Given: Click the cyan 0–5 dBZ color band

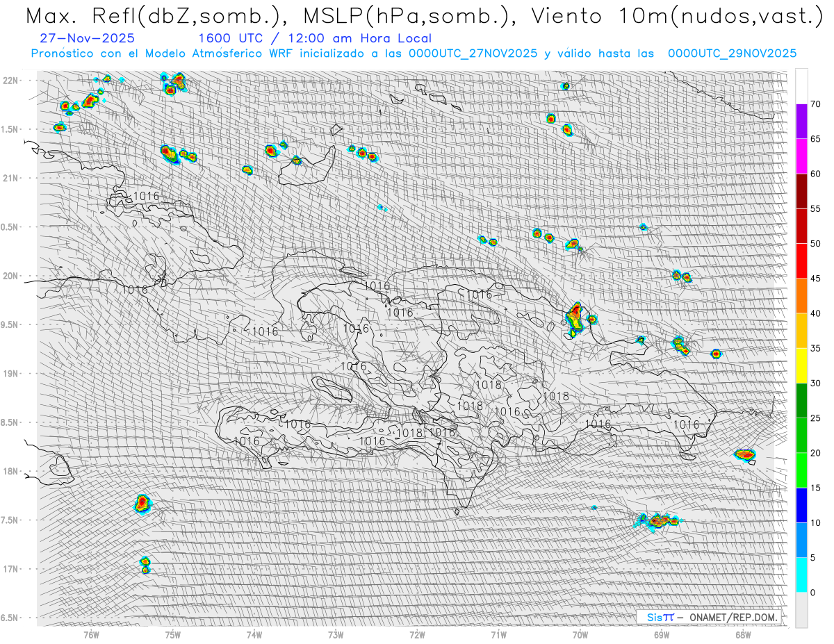Looking at the screenshot, I should [801, 575].
